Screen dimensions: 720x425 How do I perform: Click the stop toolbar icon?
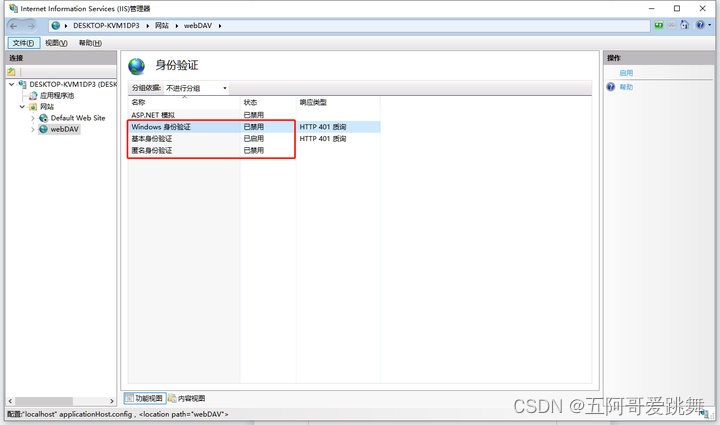tap(671, 25)
